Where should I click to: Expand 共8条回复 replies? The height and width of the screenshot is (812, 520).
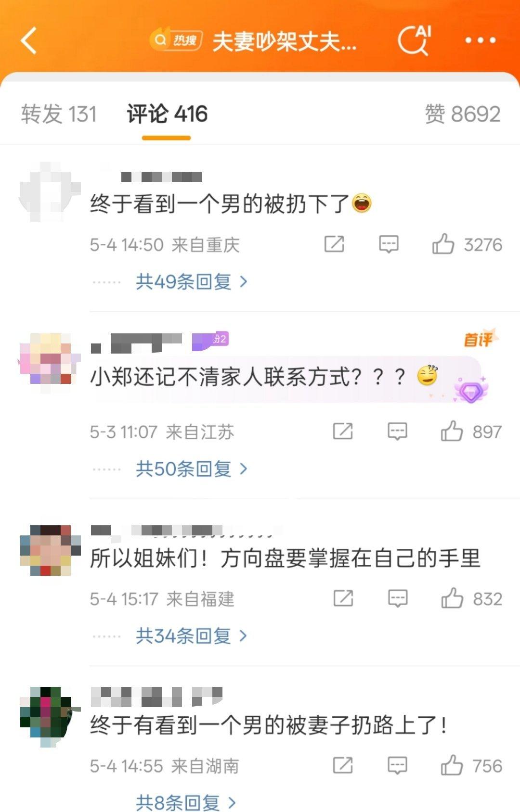pyautogui.click(x=186, y=802)
